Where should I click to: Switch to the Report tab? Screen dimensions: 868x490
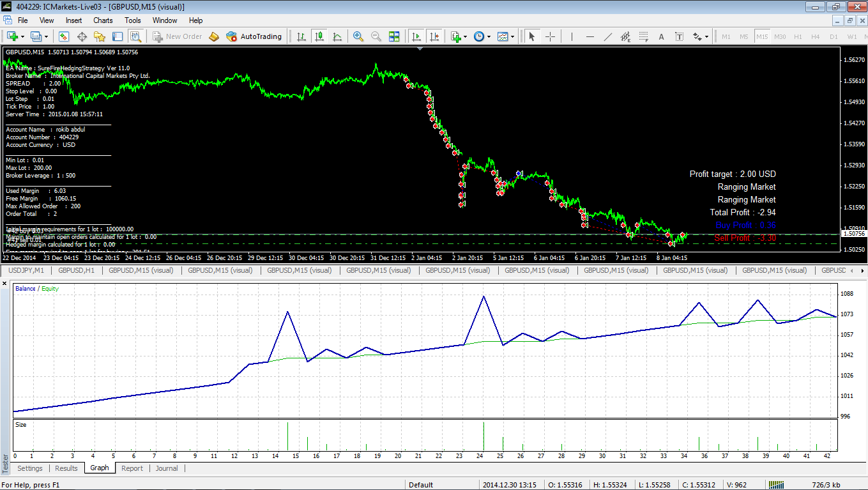(132, 468)
